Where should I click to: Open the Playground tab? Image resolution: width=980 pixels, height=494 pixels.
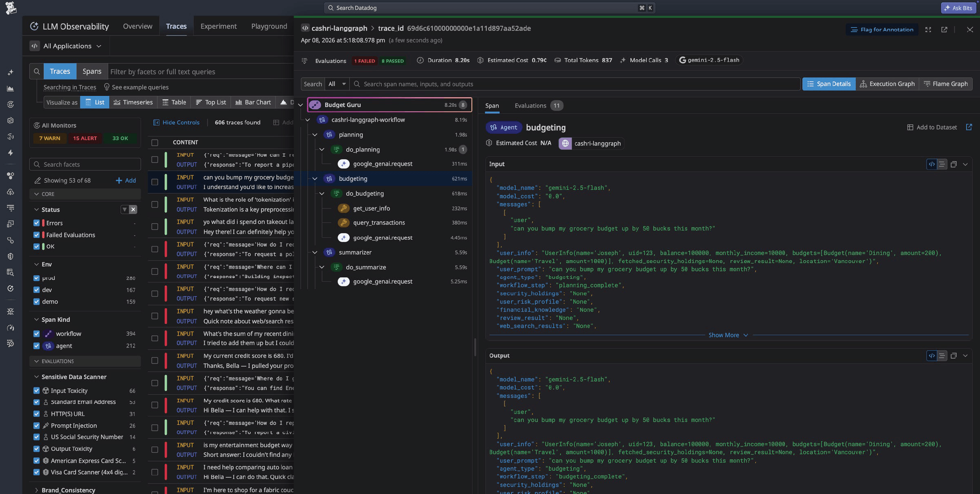269,26
